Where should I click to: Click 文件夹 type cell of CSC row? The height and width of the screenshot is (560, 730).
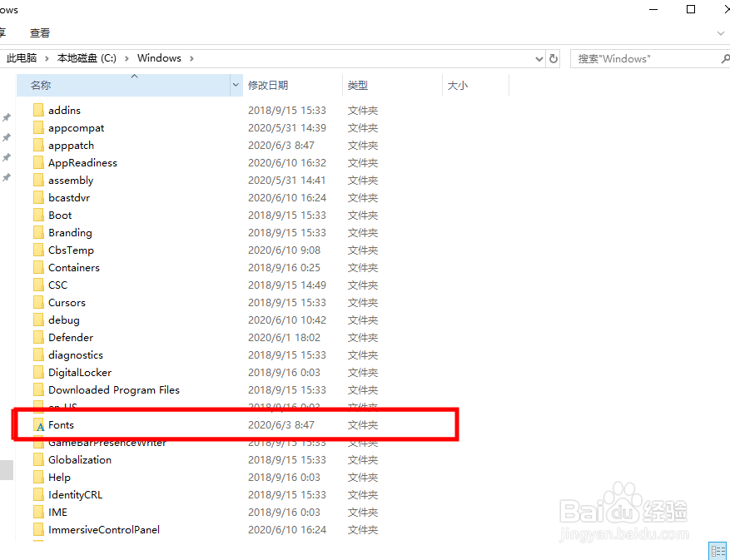click(x=363, y=285)
